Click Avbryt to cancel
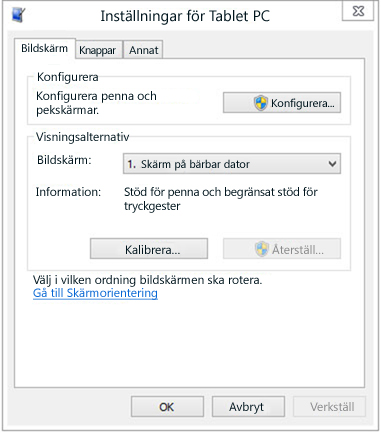The height and width of the screenshot is (433, 381). point(248,407)
